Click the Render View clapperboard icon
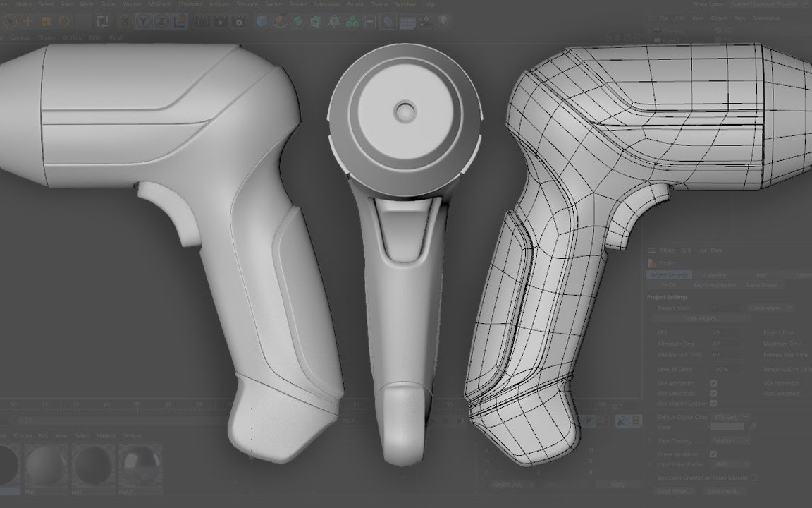The image size is (812, 508). pyautogui.click(x=202, y=21)
